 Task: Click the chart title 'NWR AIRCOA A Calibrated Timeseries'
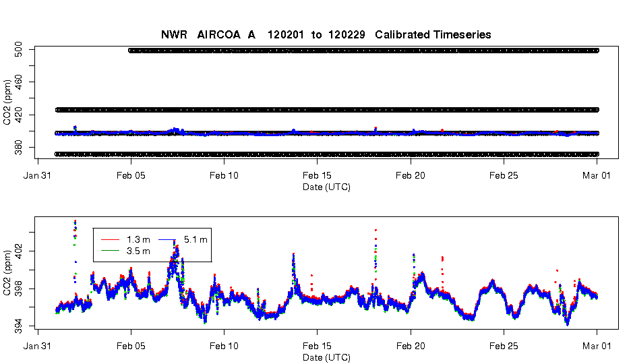point(326,34)
